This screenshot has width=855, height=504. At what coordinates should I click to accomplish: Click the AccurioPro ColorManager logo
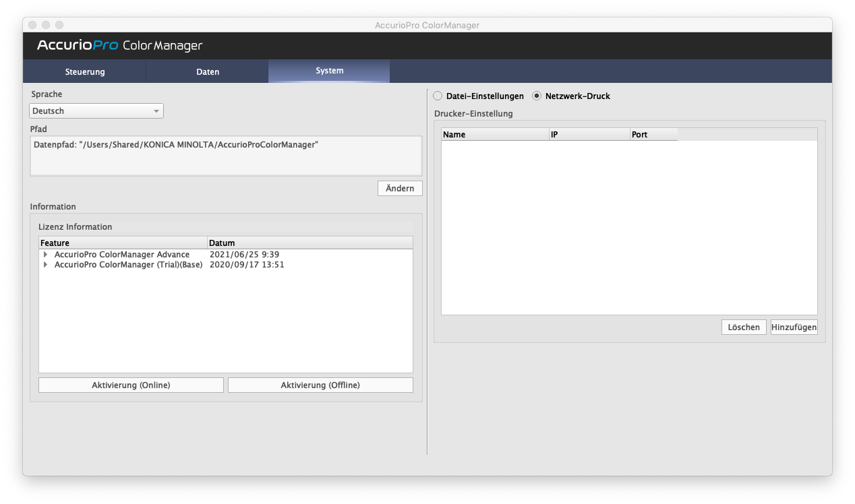coord(120,45)
